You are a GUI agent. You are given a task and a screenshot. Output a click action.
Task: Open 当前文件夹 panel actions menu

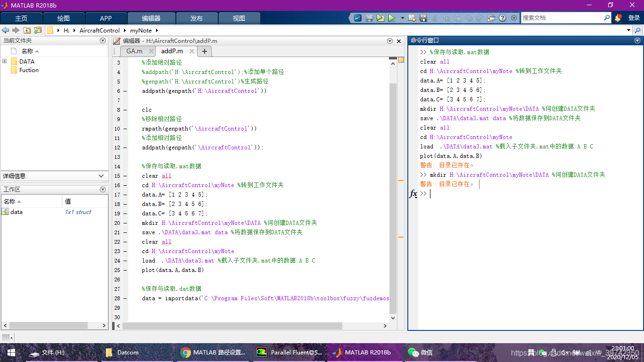pyautogui.click(x=103, y=41)
